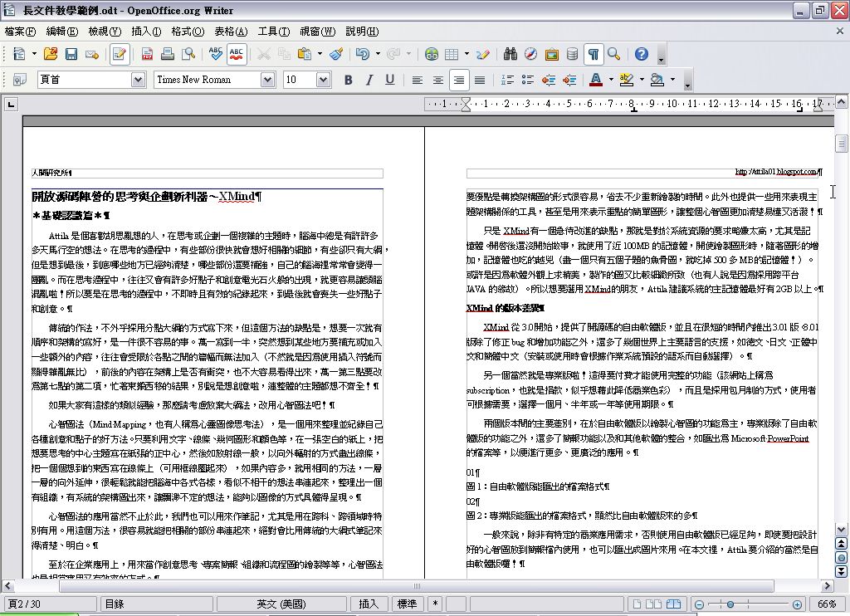
Task: Click the Undo arrow icon
Action: click(363, 54)
